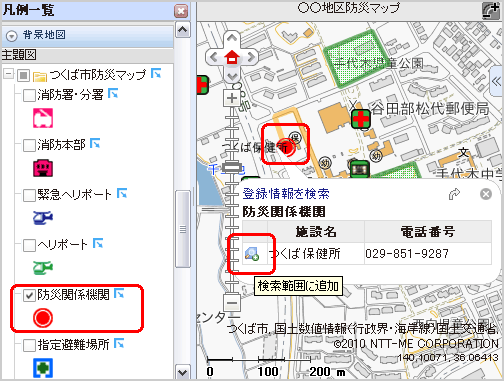
Task: Enable the 指定避難場所 layer checkbox
Action: [29, 345]
